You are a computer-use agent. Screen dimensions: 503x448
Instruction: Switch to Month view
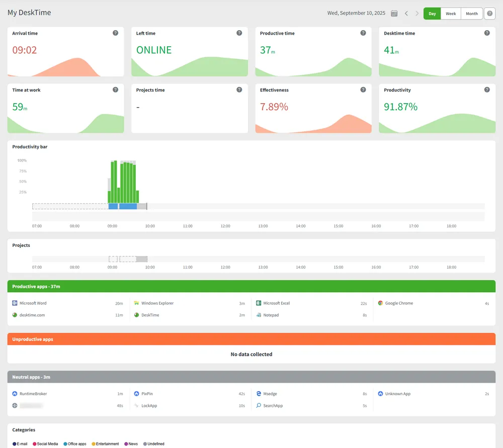coord(472,14)
